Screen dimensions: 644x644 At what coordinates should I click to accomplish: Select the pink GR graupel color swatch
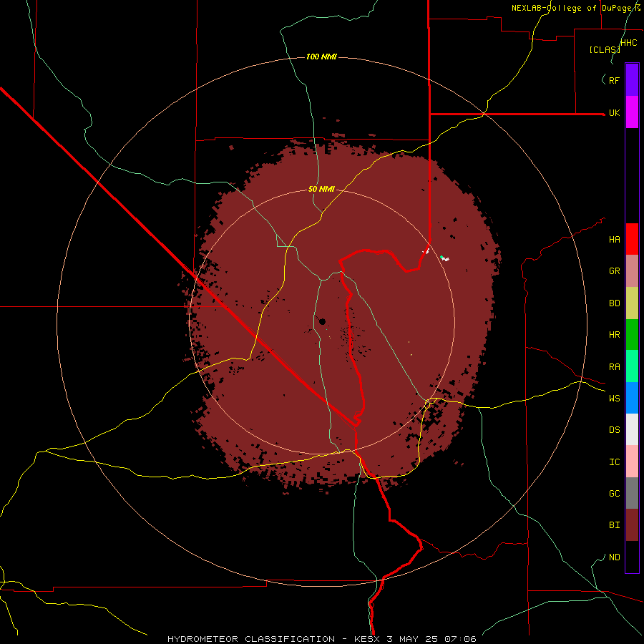click(632, 271)
